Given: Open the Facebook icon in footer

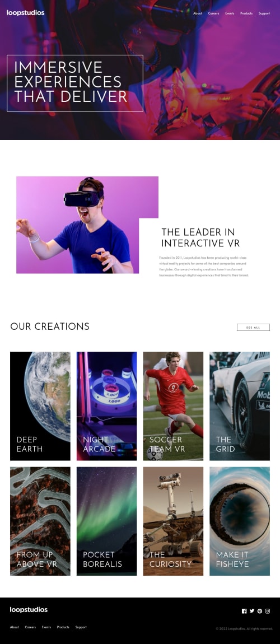Looking at the screenshot, I should click(x=244, y=611).
